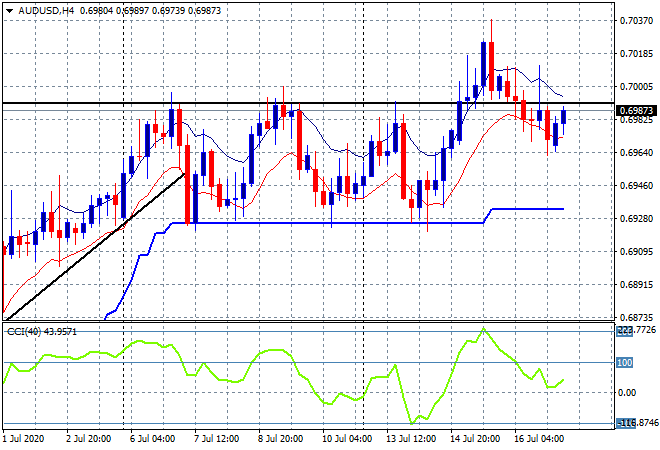Click the 0.69095 price axis label

[x=636, y=252]
